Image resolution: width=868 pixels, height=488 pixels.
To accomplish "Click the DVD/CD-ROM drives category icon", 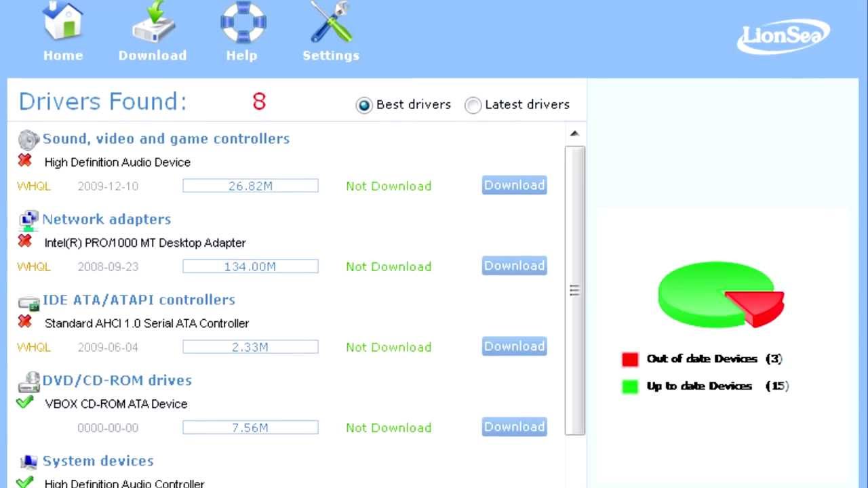I will [28, 382].
